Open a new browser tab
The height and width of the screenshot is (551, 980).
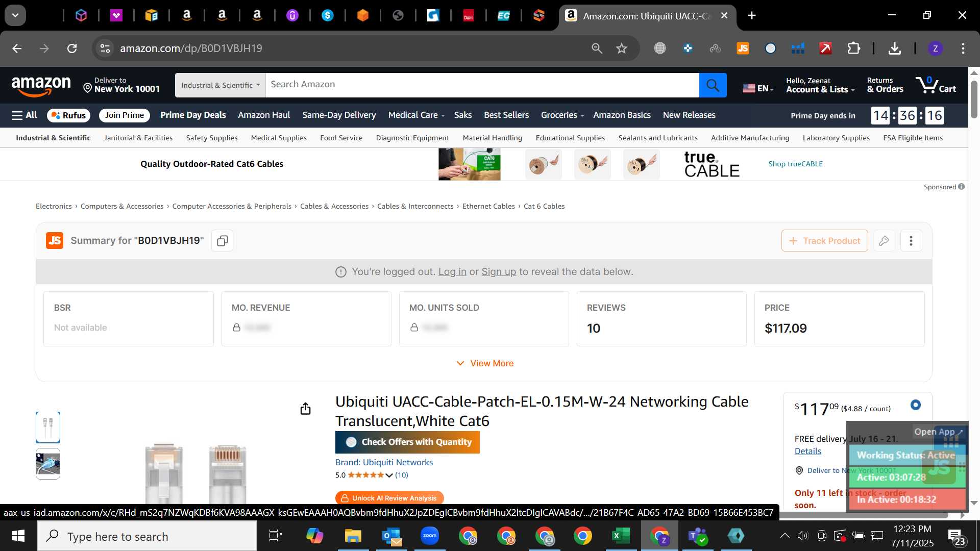click(752, 16)
